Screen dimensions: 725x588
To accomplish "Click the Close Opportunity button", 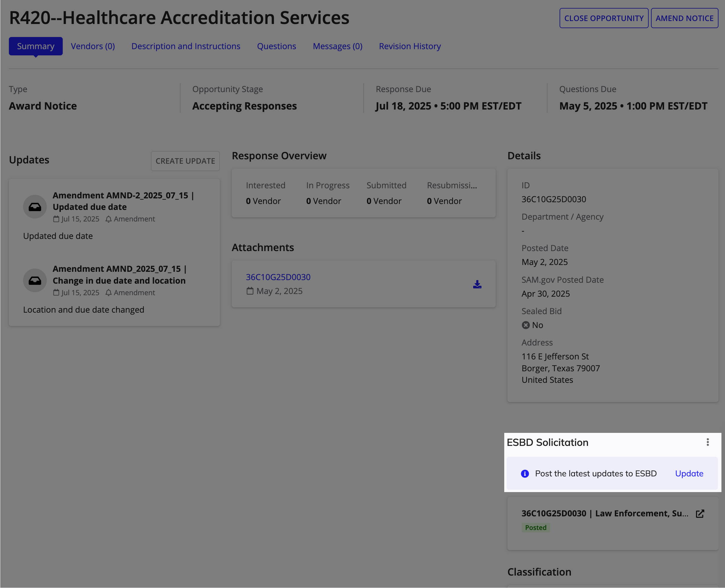I will pyautogui.click(x=604, y=18).
